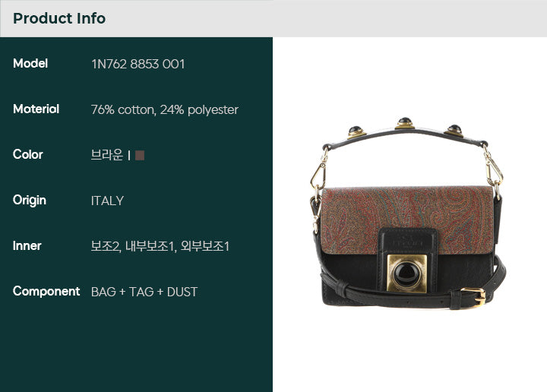Screen dimensions: 547x392
Task: Click the gold buckle on bag strap
Action: click(x=474, y=297)
